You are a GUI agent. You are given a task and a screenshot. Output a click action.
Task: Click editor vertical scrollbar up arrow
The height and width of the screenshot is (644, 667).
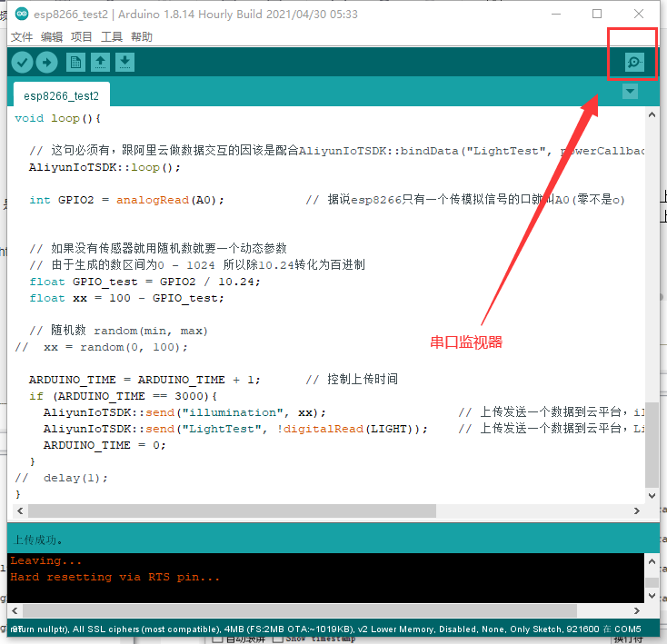(652, 114)
